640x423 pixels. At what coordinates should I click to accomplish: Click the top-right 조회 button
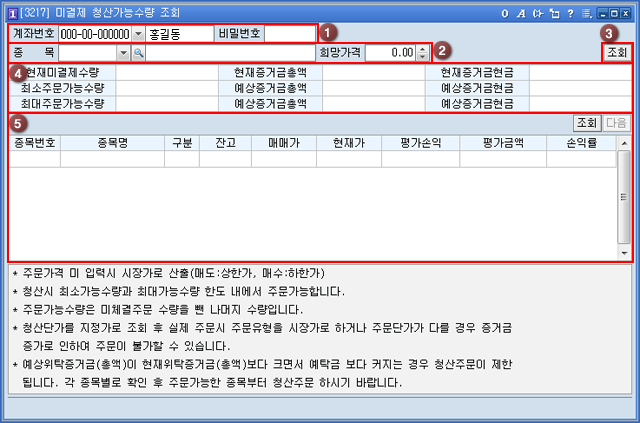(616, 52)
